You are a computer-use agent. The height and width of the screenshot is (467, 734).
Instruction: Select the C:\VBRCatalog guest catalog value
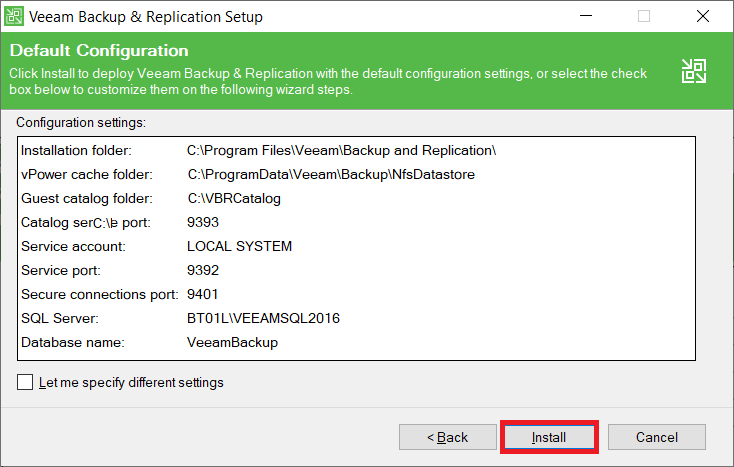[234, 198]
